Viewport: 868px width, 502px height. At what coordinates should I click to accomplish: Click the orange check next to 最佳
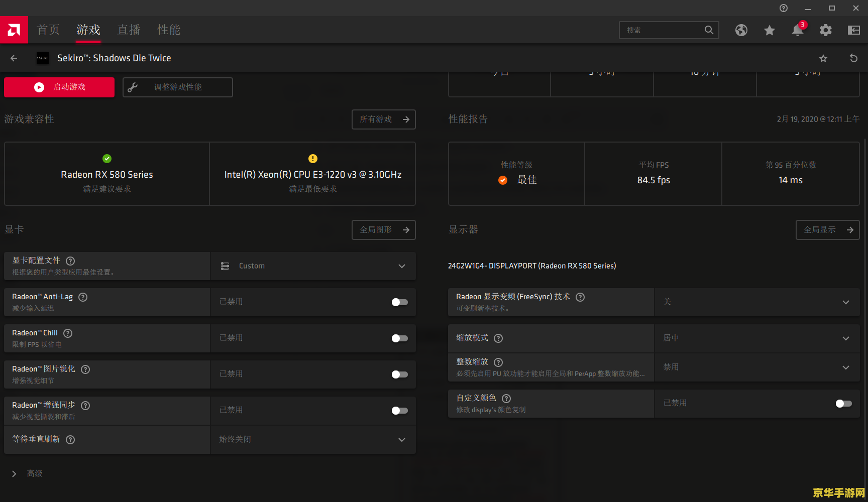click(503, 180)
